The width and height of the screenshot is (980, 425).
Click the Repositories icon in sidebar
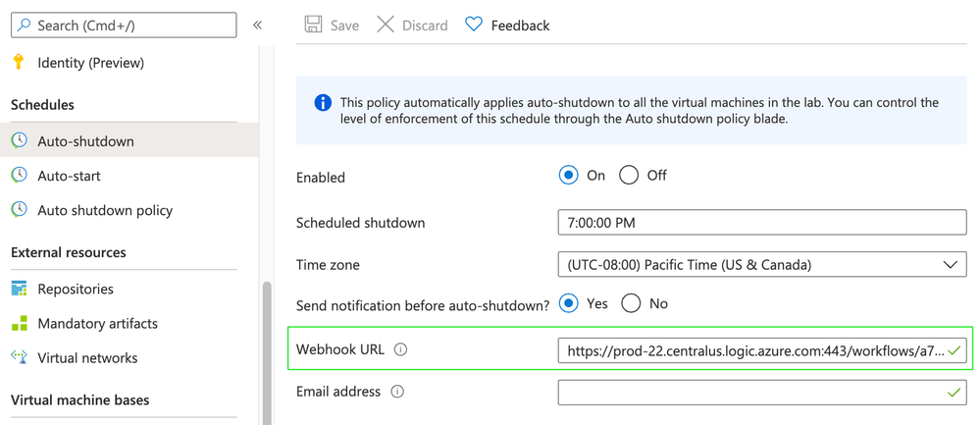[x=19, y=289]
